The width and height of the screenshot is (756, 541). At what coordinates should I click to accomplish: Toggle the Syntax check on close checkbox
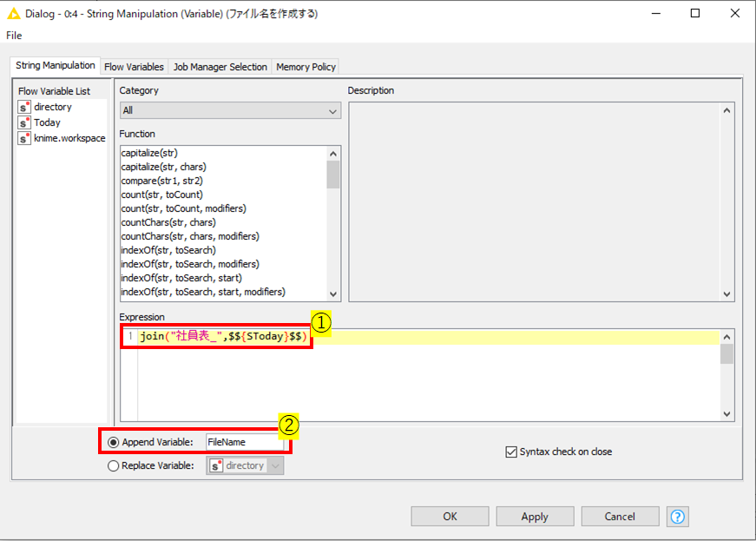[511, 451]
